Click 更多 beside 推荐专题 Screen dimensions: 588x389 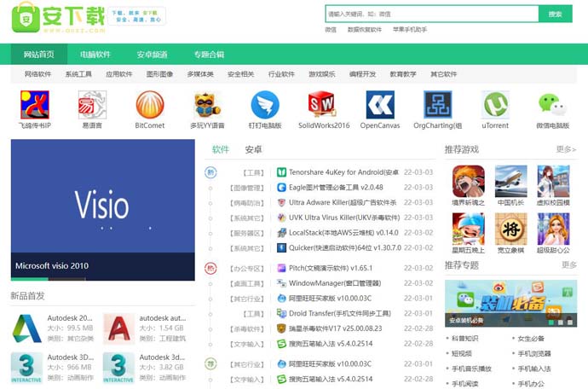pyautogui.click(x=569, y=265)
